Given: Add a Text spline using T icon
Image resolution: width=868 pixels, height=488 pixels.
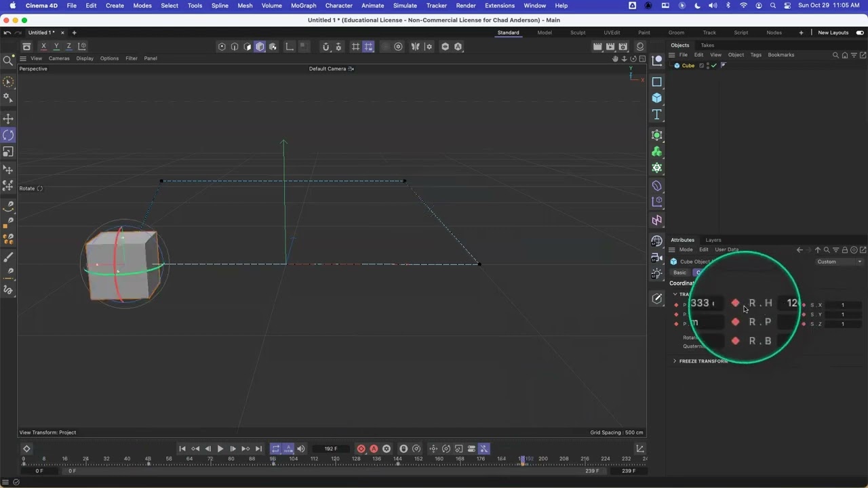Looking at the screenshot, I should [x=656, y=115].
